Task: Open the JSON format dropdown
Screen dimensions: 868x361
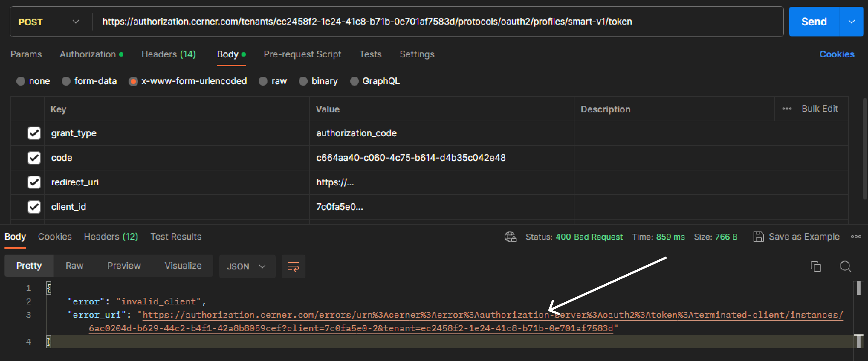Action: pos(247,266)
